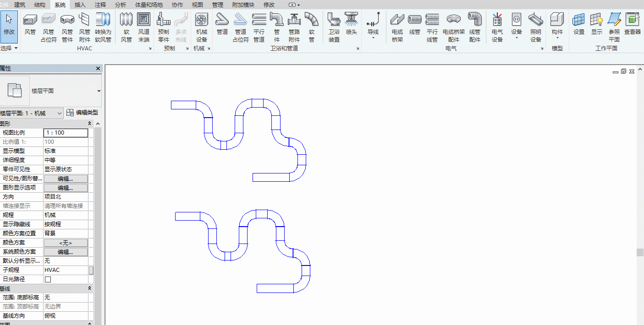Click 编辑 button for 可见性/图形替换
The height and width of the screenshot is (325, 644).
point(66,179)
